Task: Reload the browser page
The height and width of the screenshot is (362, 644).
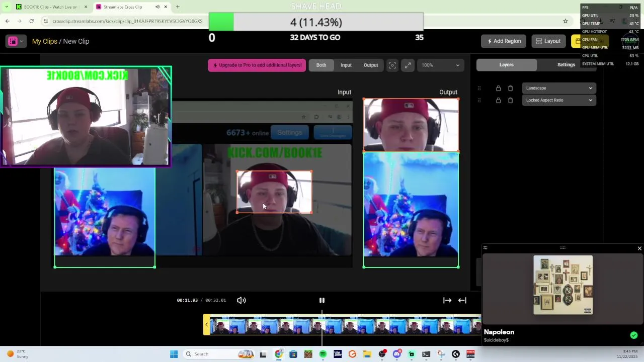Action: tap(31, 21)
